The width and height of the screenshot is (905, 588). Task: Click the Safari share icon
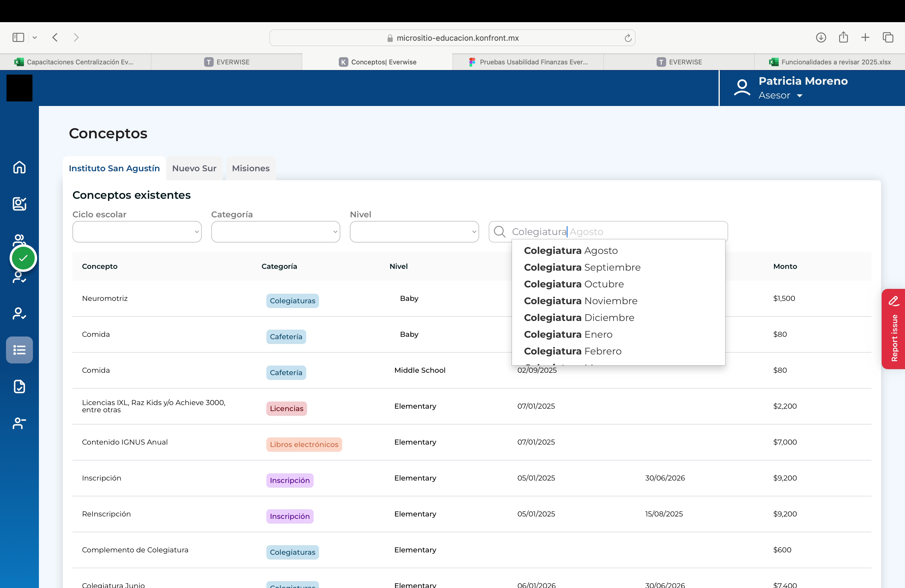843,37
